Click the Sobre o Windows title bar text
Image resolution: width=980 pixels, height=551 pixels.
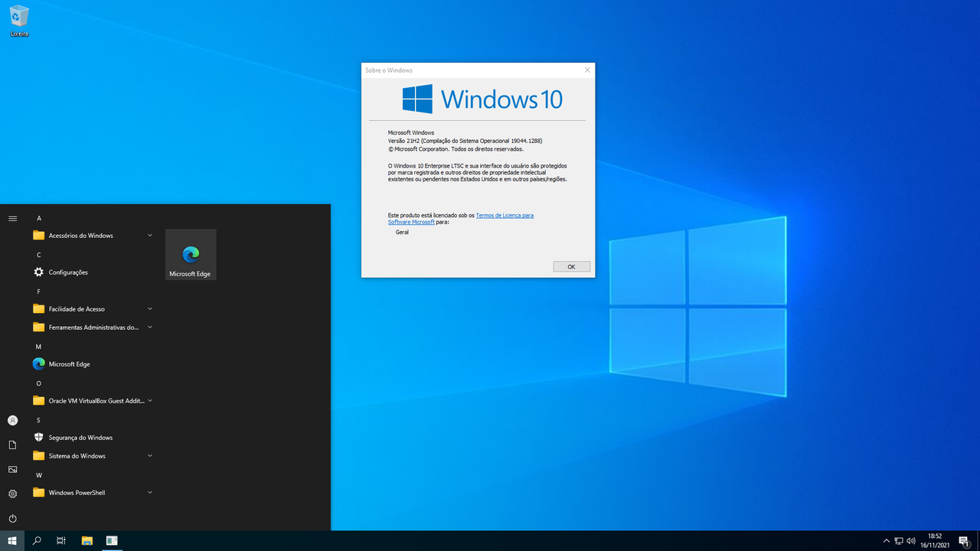389,70
